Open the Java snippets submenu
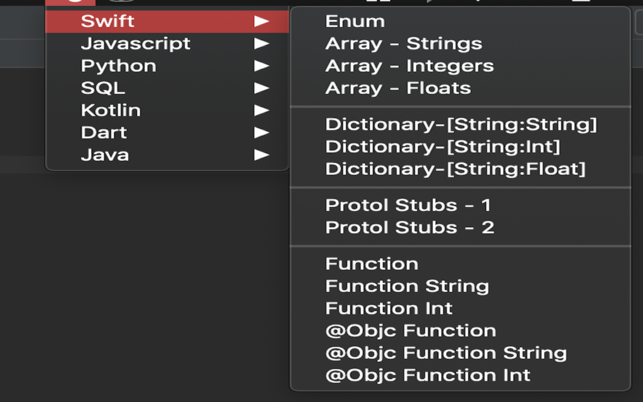This screenshot has height=402, width=643. click(x=167, y=155)
